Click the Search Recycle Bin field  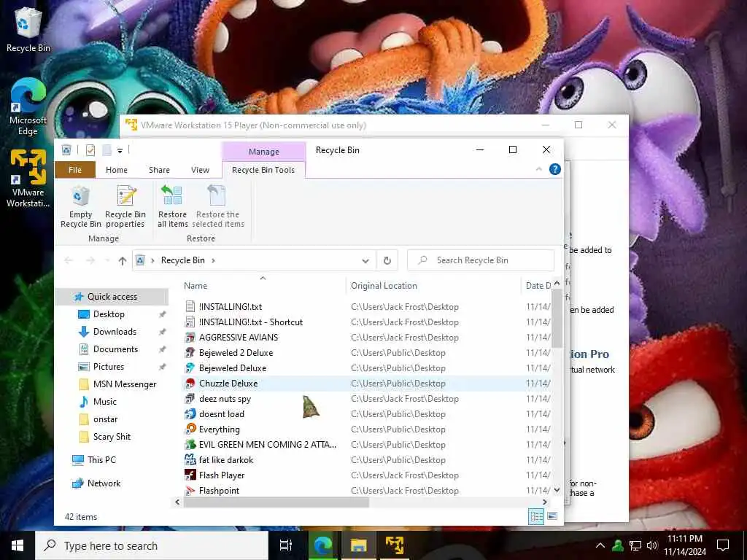481,260
